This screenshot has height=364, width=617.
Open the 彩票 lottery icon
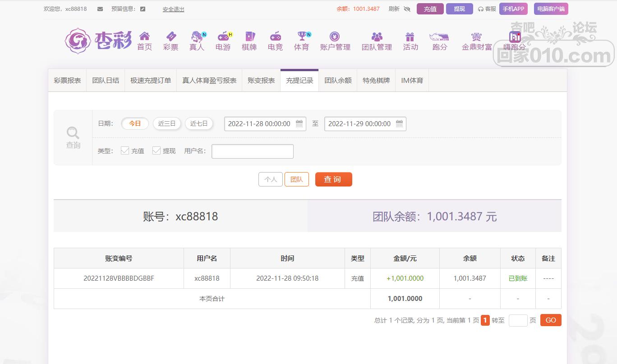[170, 37]
